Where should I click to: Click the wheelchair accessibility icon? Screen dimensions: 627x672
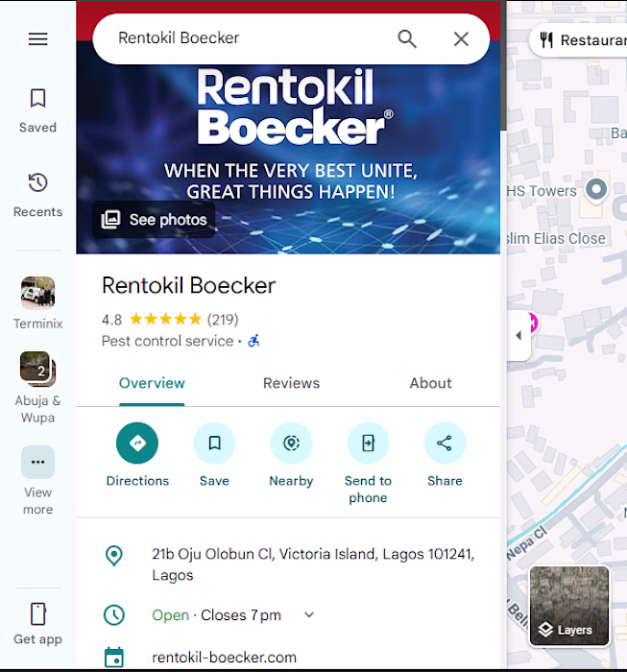point(254,341)
